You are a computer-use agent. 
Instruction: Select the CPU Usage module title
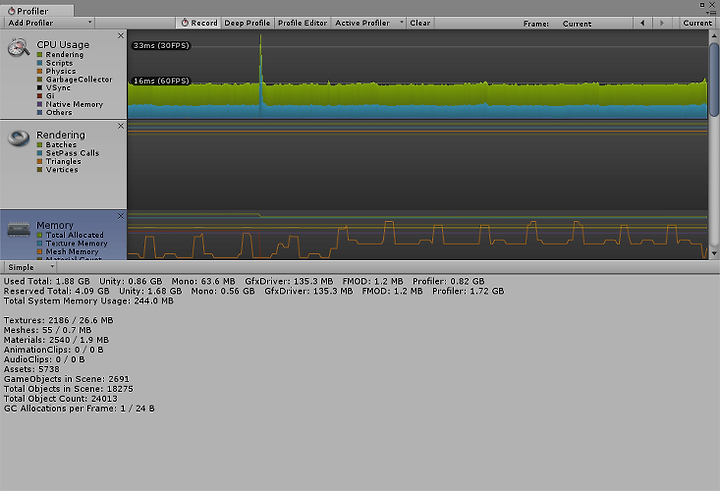pyautogui.click(x=63, y=45)
